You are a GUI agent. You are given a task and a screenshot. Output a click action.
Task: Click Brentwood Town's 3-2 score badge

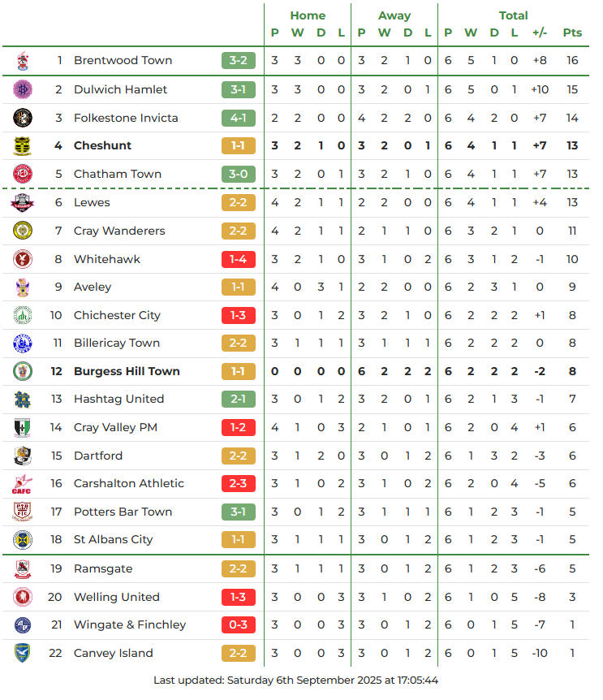tap(239, 61)
